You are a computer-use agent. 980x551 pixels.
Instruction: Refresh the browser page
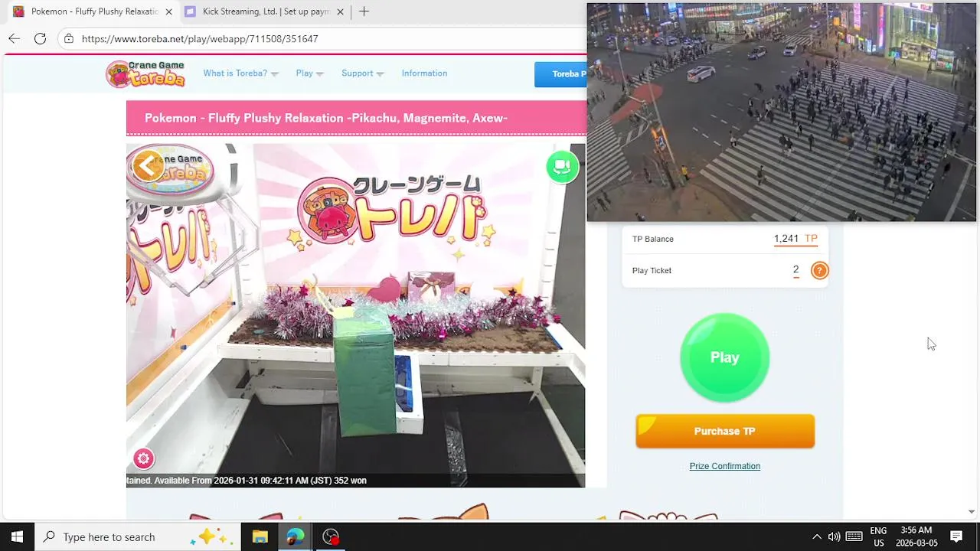tap(40, 38)
